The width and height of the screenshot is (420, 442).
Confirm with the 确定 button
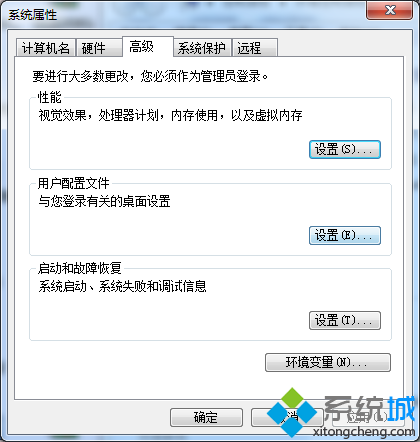[206, 417]
